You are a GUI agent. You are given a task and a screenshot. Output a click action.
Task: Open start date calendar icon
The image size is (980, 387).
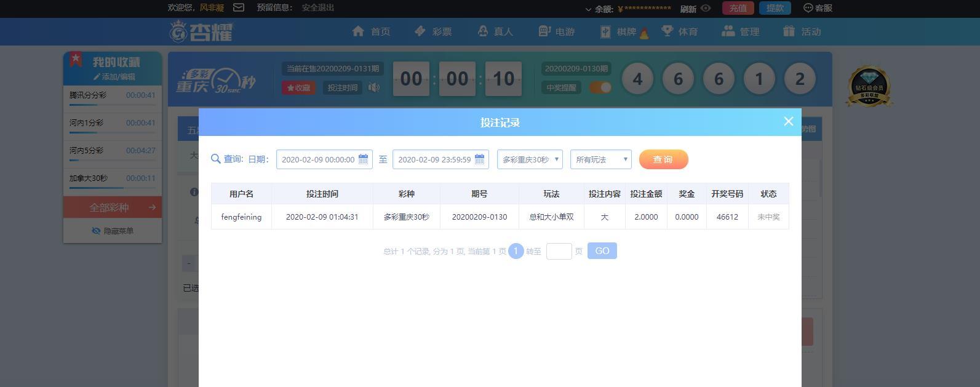(363, 159)
